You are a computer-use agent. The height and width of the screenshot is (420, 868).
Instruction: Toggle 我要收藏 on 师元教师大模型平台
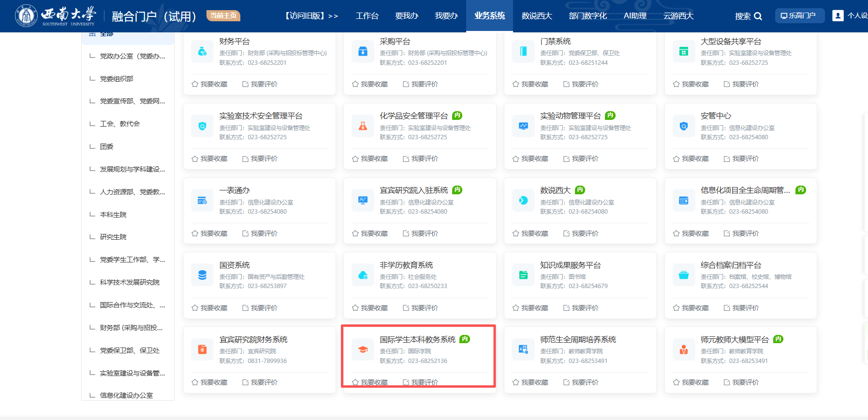pyautogui.click(x=691, y=382)
